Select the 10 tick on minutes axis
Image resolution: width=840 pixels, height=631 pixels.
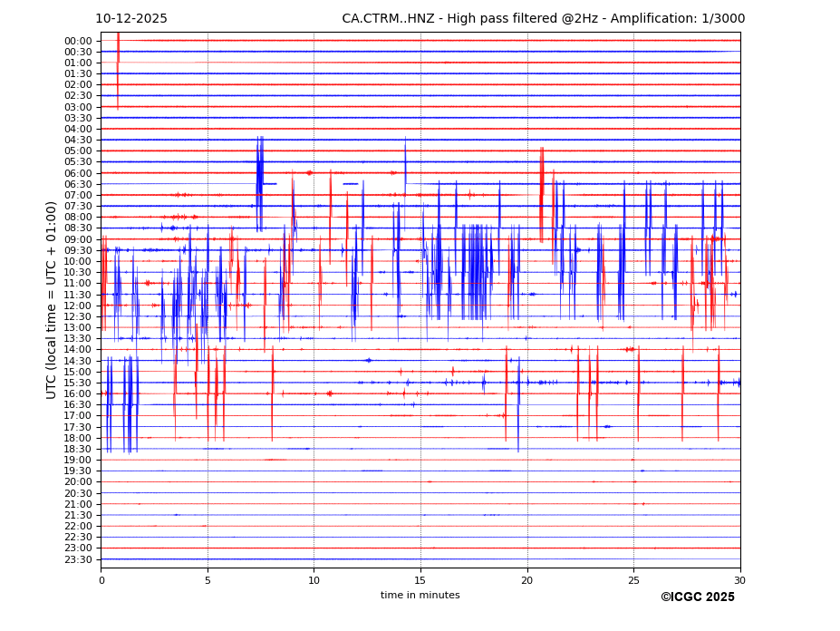(314, 580)
